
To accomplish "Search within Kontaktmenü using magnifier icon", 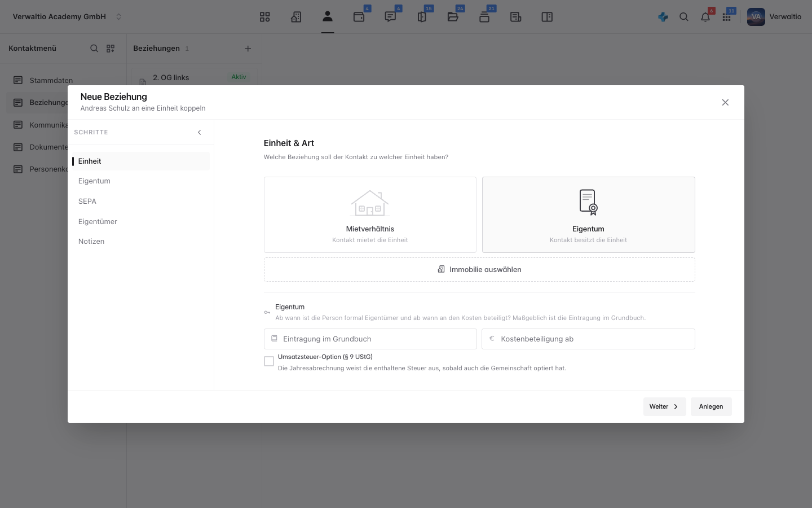I will coord(94,49).
